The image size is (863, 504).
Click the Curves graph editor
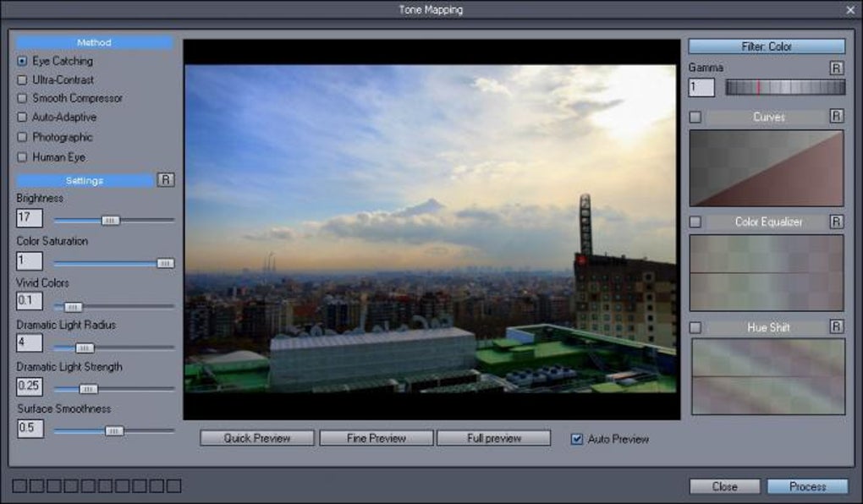(767, 167)
